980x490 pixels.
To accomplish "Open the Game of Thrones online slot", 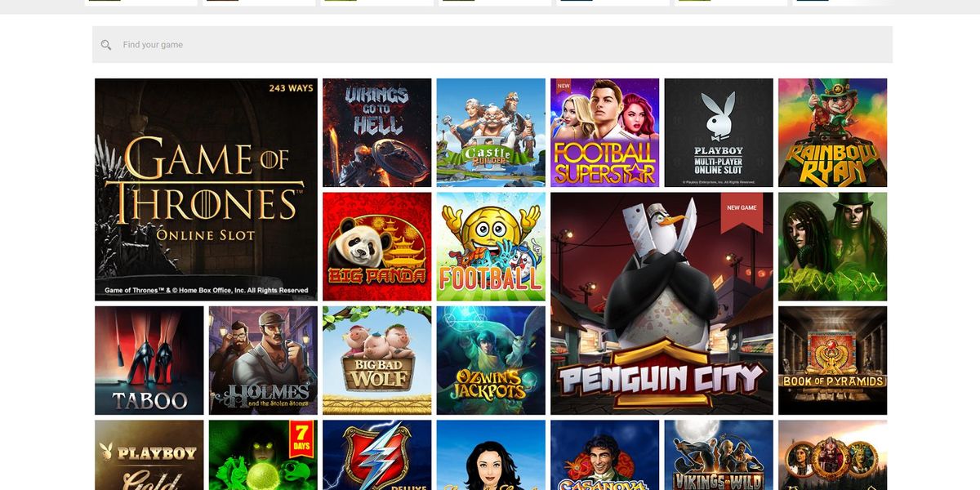I will pyautogui.click(x=206, y=189).
